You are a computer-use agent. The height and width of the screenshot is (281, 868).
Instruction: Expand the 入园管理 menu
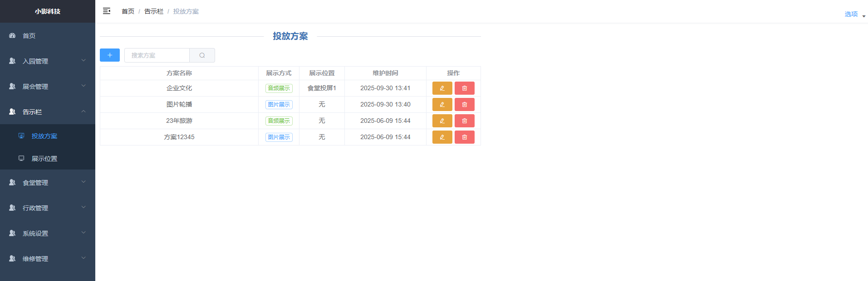tap(48, 61)
